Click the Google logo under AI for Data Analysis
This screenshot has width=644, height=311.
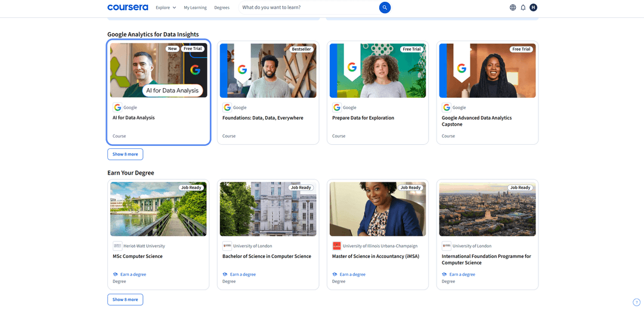pyautogui.click(x=117, y=107)
